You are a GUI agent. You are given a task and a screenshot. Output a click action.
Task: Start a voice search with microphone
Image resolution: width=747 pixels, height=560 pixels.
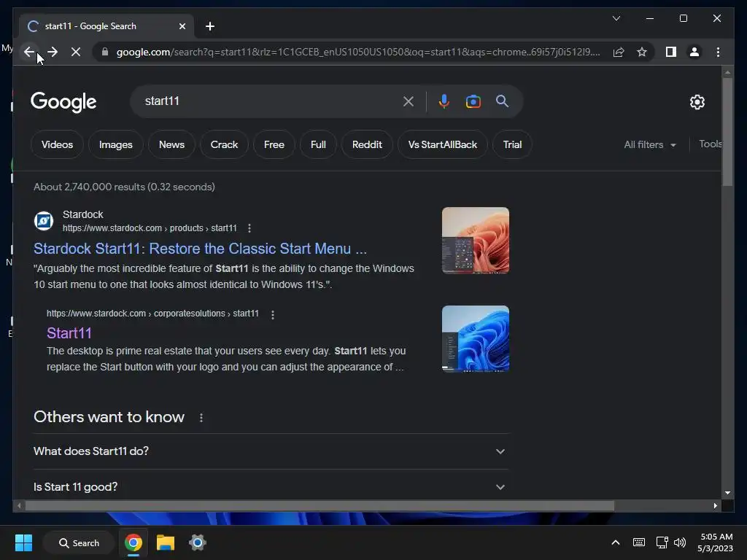click(444, 101)
